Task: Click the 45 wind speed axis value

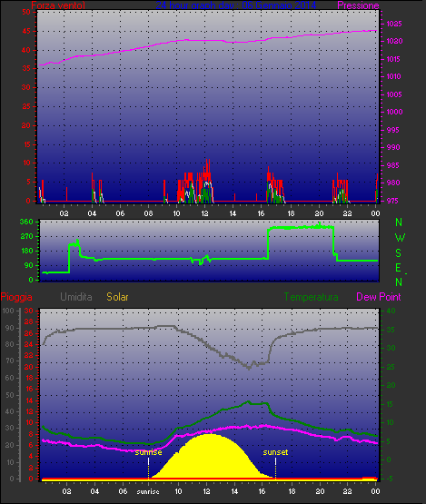Action: coord(26,31)
